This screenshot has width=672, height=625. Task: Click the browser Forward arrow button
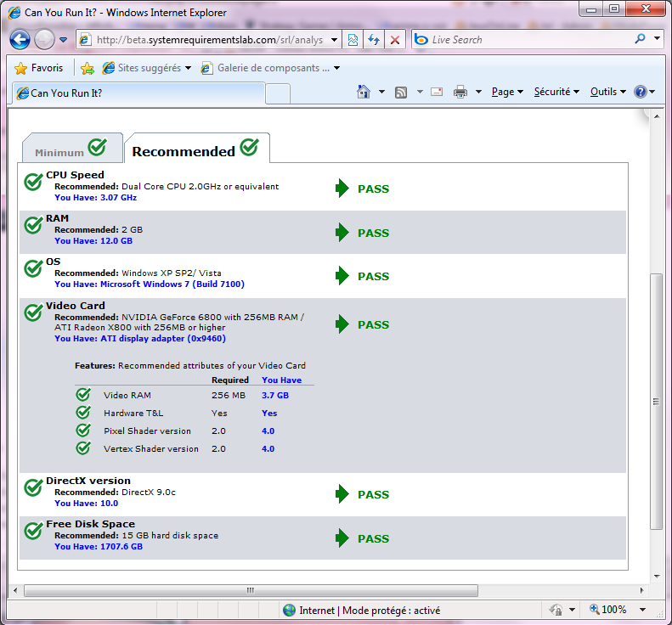click(44, 40)
